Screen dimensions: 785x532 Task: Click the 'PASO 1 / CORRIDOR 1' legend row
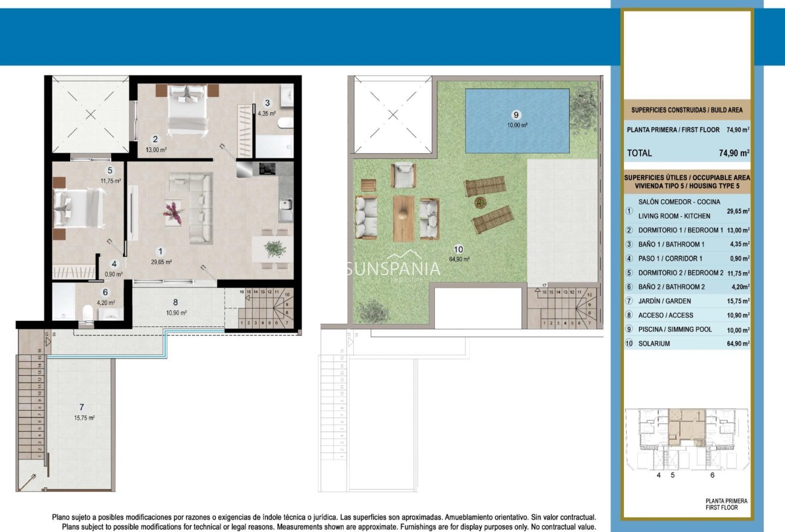(x=687, y=258)
